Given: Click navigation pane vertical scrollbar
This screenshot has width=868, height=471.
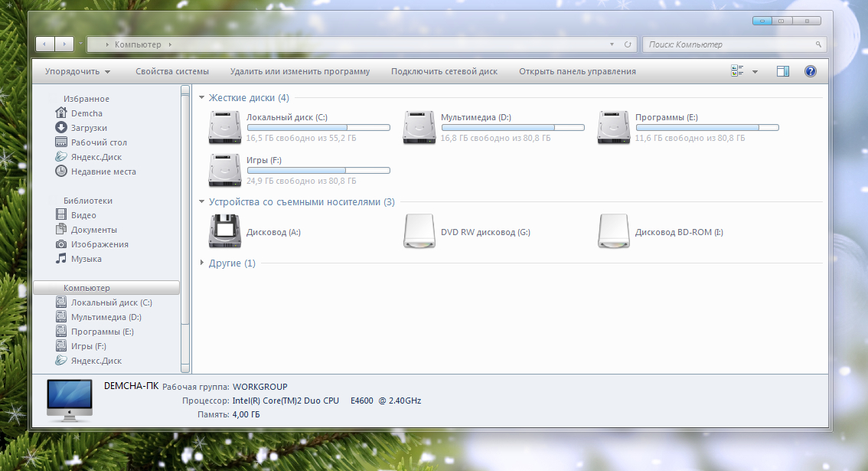Looking at the screenshot, I should click(x=185, y=230).
